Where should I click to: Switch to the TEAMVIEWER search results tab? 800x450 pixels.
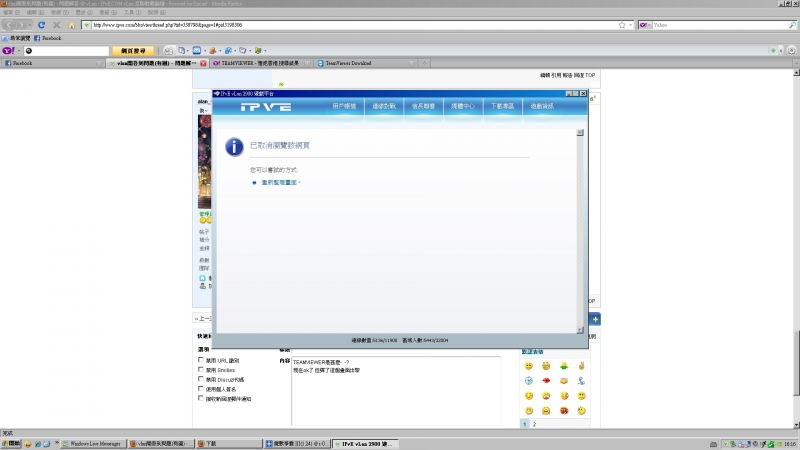pyautogui.click(x=260, y=63)
